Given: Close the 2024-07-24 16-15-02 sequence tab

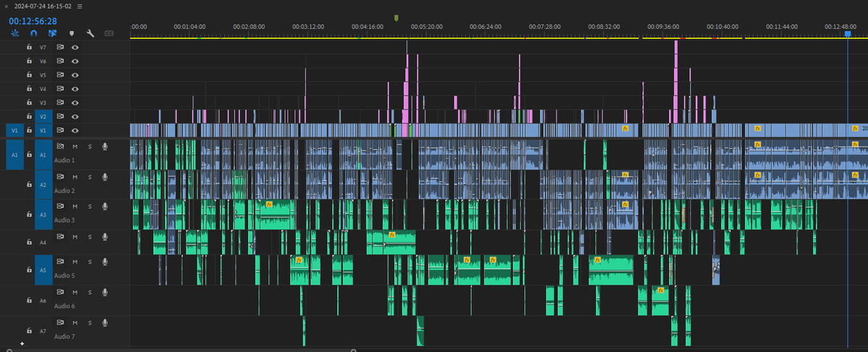Looking at the screenshot, I should pyautogui.click(x=6, y=6).
